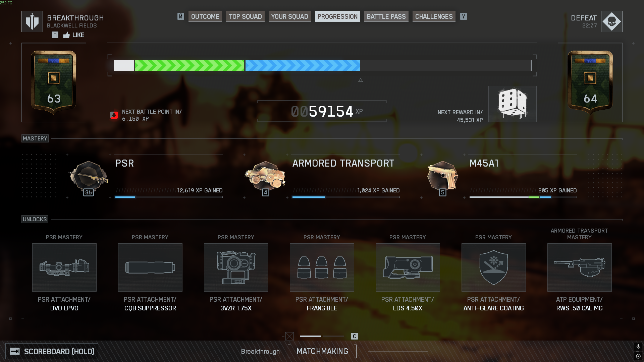Click the Breakthrough mode shield icon
This screenshot has height=362, width=644.
[x=32, y=21]
